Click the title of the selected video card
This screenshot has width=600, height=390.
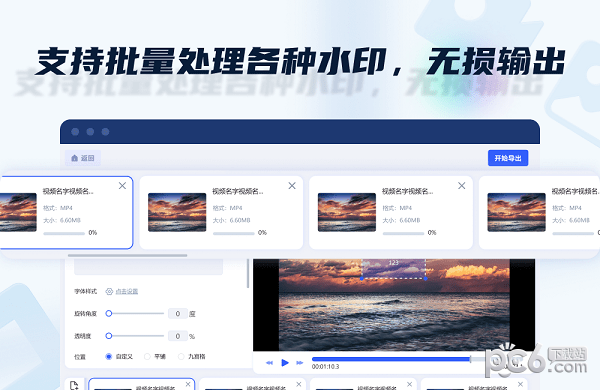pyautogui.click(x=68, y=191)
